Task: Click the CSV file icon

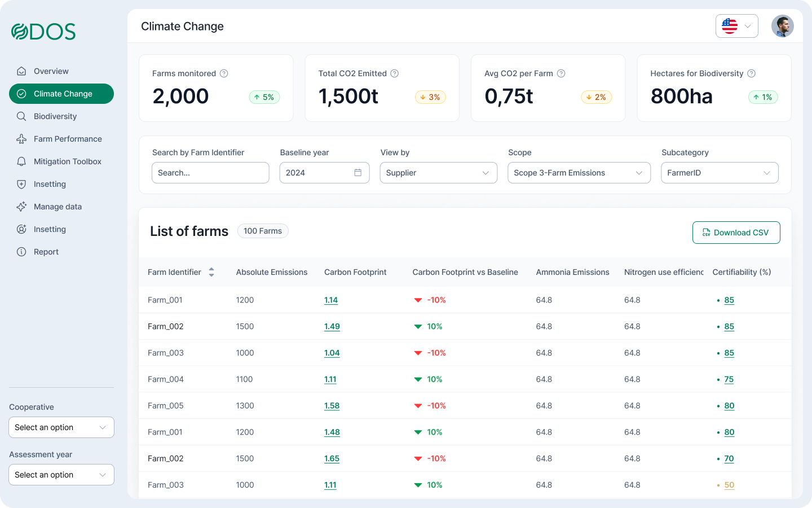Action: coord(706,233)
